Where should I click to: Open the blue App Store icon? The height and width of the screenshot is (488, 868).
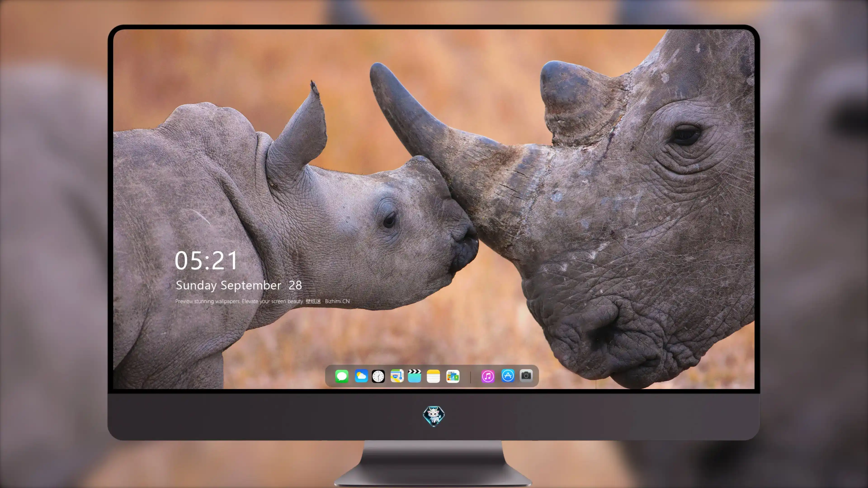point(508,375)
